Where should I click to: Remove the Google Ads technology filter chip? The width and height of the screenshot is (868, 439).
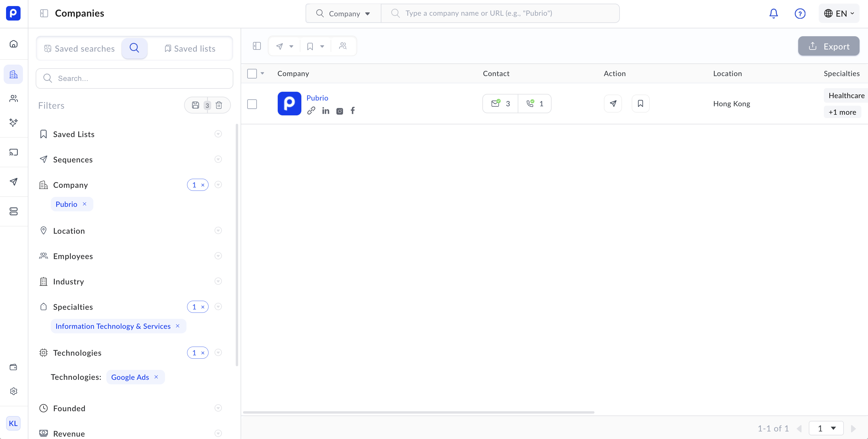coord(156,377)
